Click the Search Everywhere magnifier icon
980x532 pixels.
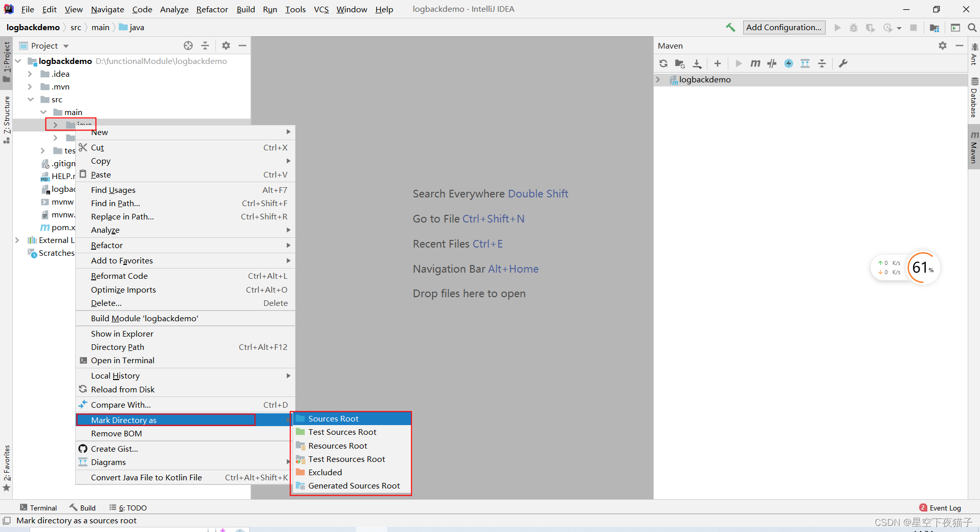972,28
